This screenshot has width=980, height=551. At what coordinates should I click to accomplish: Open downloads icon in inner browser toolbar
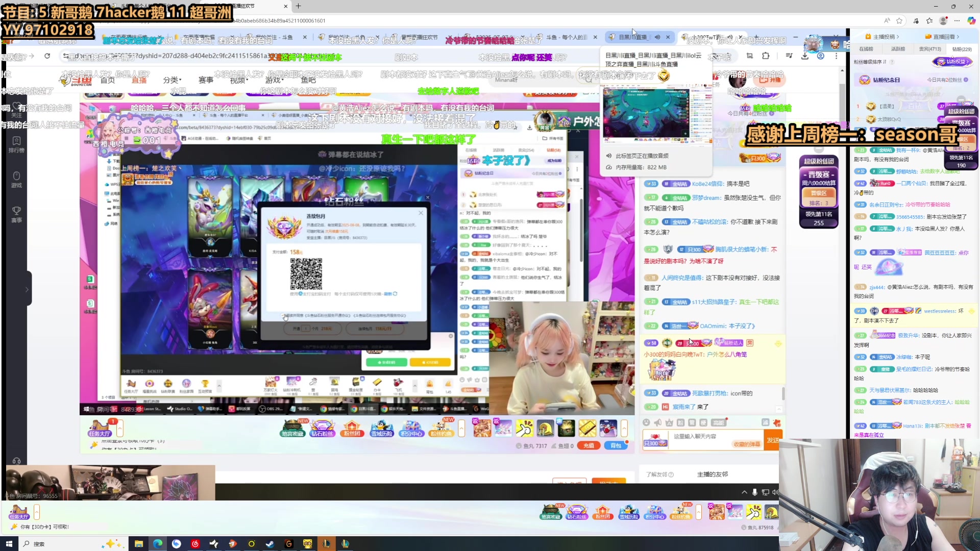pyautogui.click(x=805, y=56)
